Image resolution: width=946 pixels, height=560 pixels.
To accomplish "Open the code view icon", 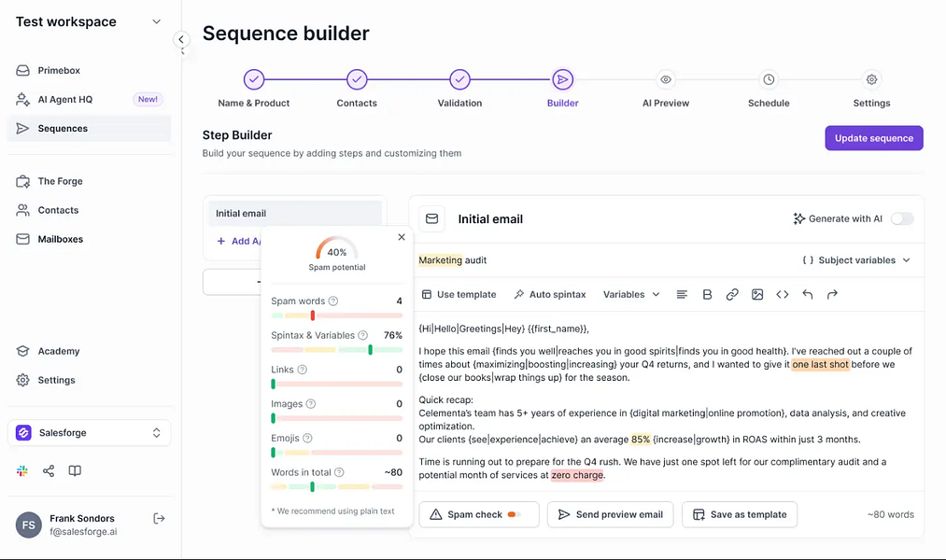I will (x=783, y=294).
